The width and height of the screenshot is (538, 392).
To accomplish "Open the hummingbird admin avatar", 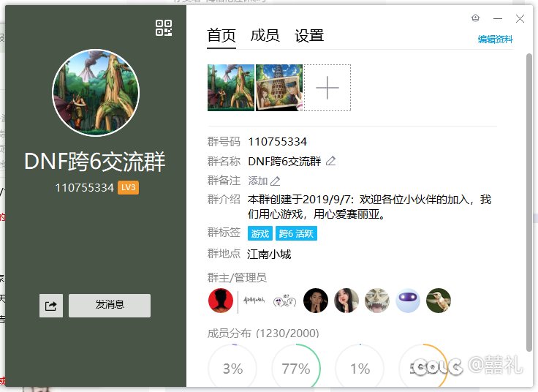I will point(439,301).
